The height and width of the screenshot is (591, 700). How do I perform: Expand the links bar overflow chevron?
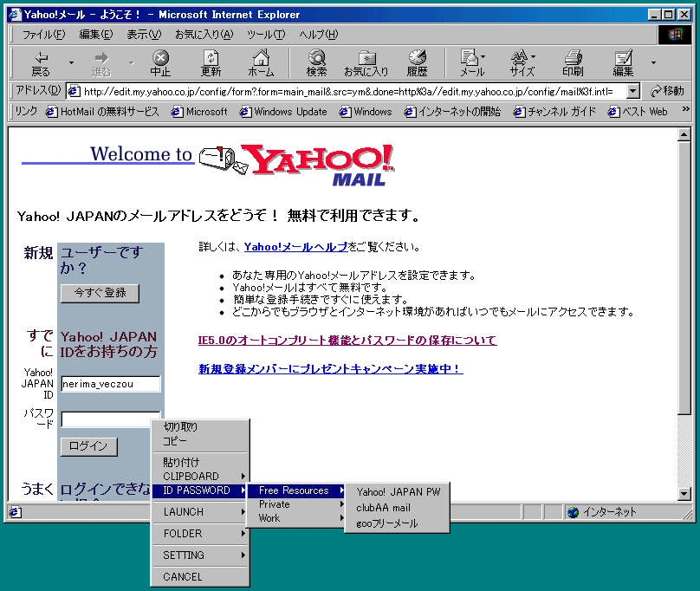coord(686,109)
